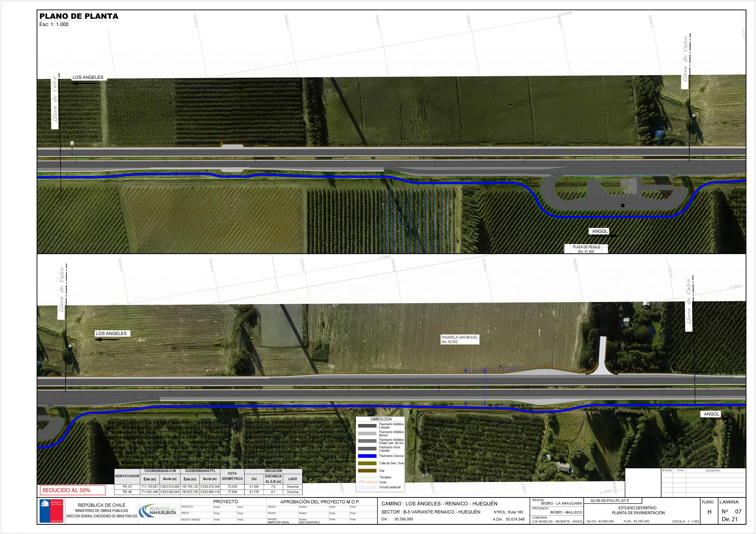Click the IDENTIFICADOR column header
The width and height of the screenshot is (756, 534).
[127, 476]
